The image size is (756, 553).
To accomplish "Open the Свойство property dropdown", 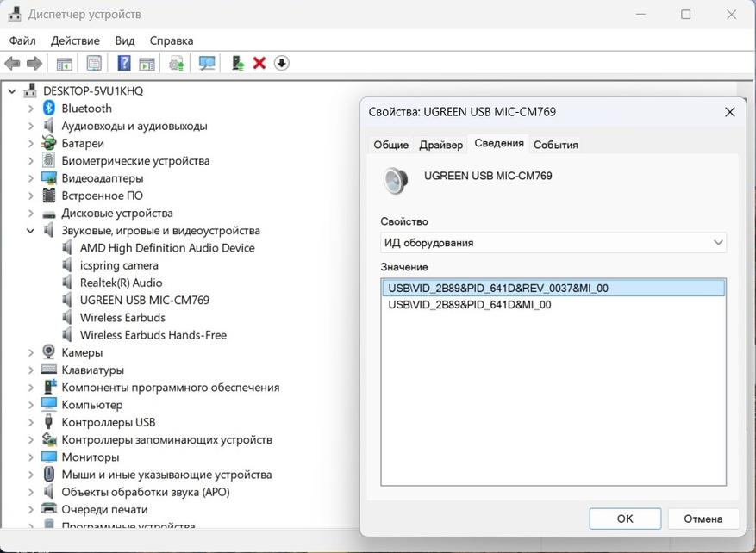I will [553, 243].
